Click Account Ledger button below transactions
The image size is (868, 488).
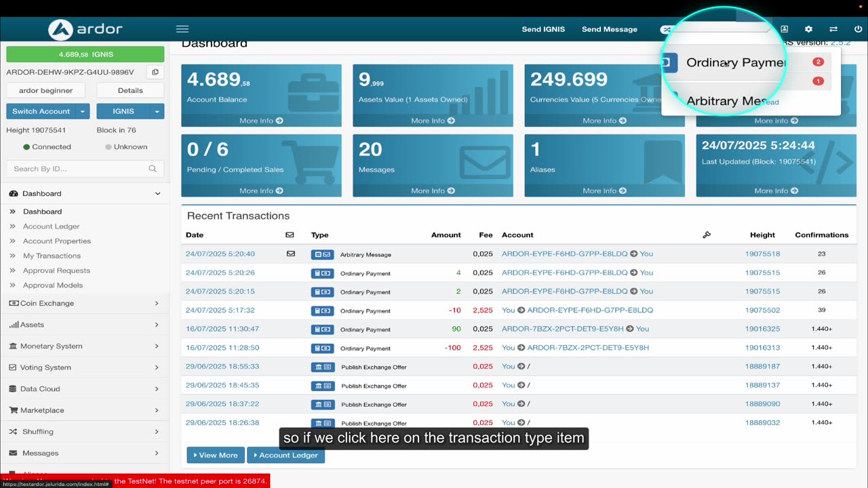coord(286,455)
